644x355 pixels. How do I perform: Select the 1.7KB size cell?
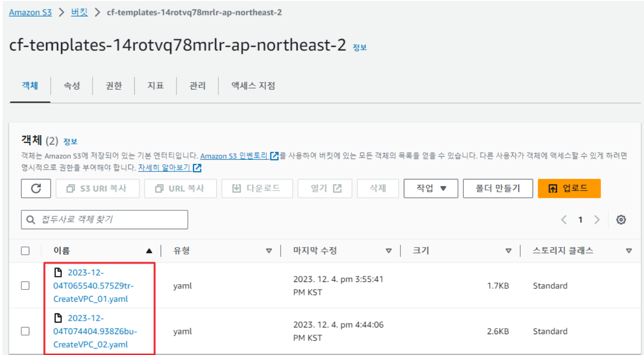coord(498,286)
